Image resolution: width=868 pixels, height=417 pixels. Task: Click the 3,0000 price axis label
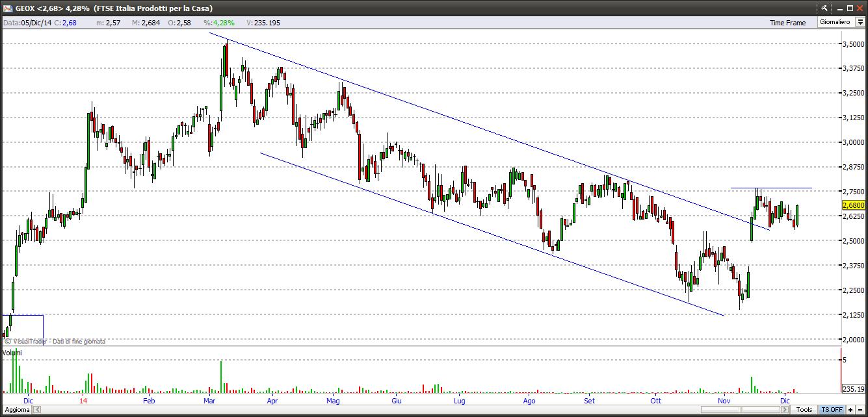tap(852, 142)
